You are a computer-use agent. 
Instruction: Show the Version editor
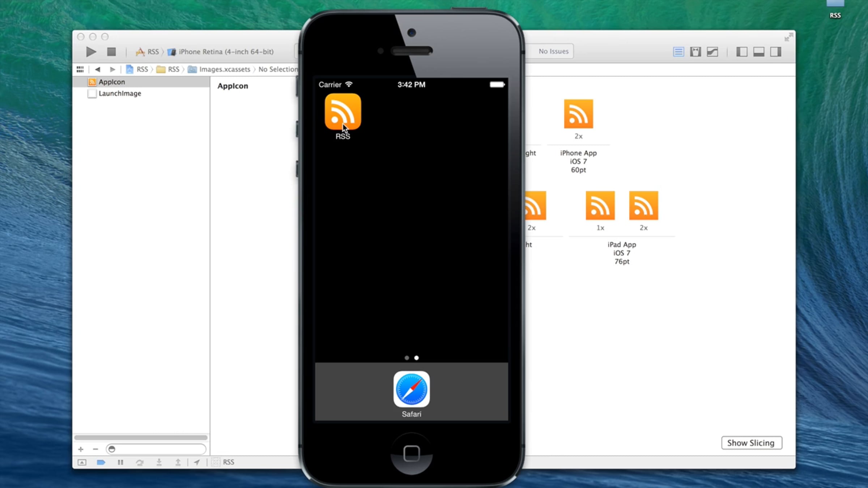click(x=712, y=52)
